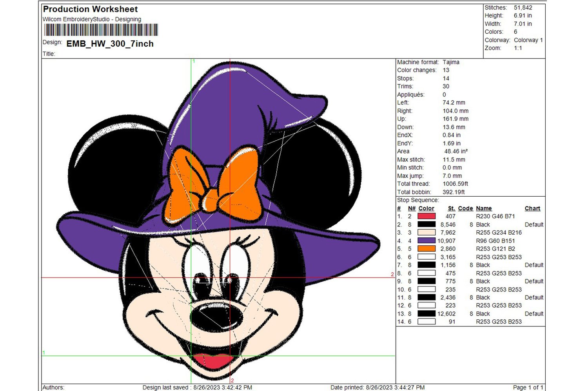Click the 'Authors:' label
This screenshot has width=588, height=391.
[x=53, y=387]
